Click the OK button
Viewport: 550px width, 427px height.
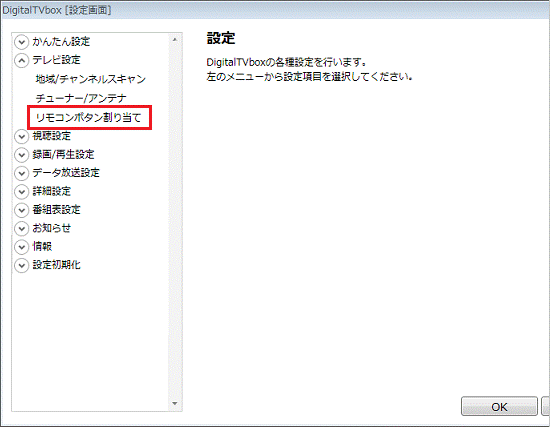tap(499, 407)
